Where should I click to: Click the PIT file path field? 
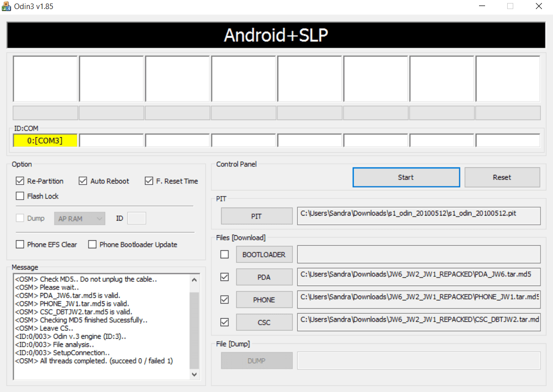[419, 216]
